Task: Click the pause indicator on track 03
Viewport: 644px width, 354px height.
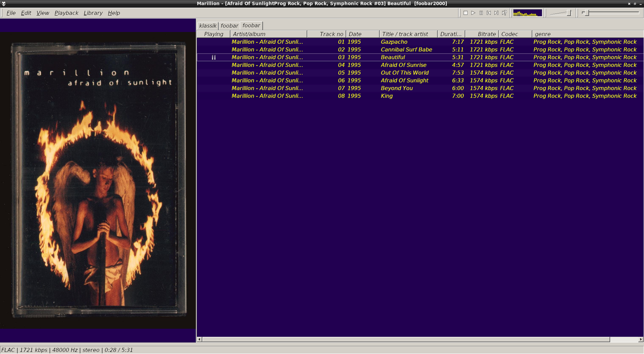Action: pos(214,57)
